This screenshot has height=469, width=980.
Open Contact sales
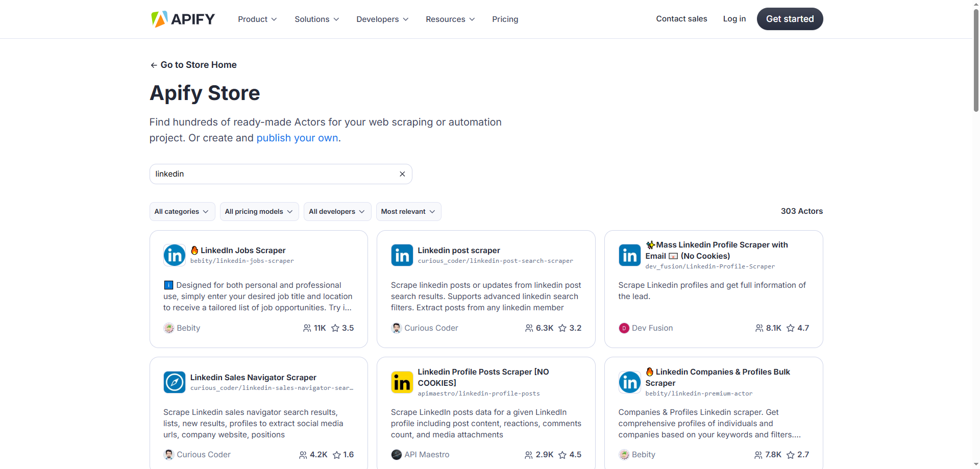(681, 19)
